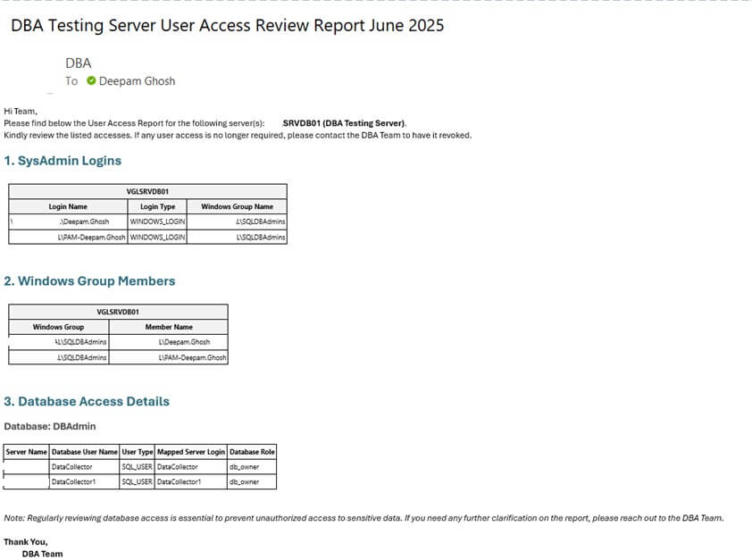
Task: Click WINDOWS_LOGIN in the PAM-Deepam.Ghosh login row
Action: pos(157,238)
